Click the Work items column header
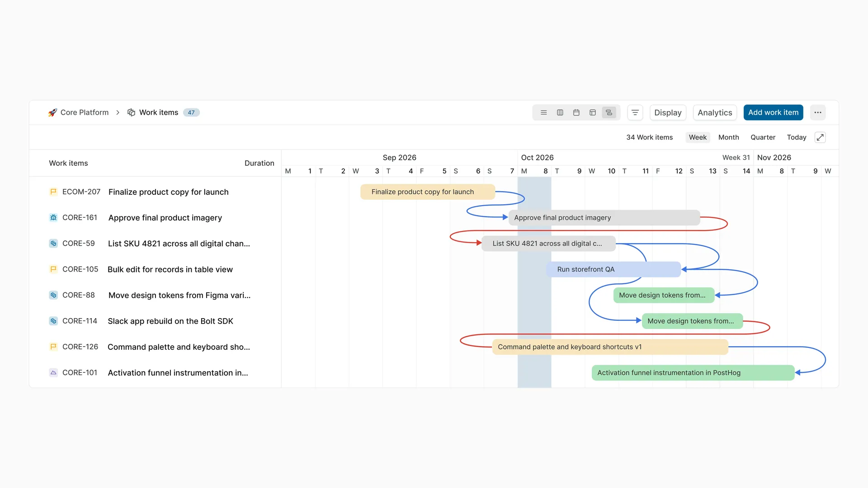Image resolution: width=868 pixels, height=488 pixels. tap(68, 163)
